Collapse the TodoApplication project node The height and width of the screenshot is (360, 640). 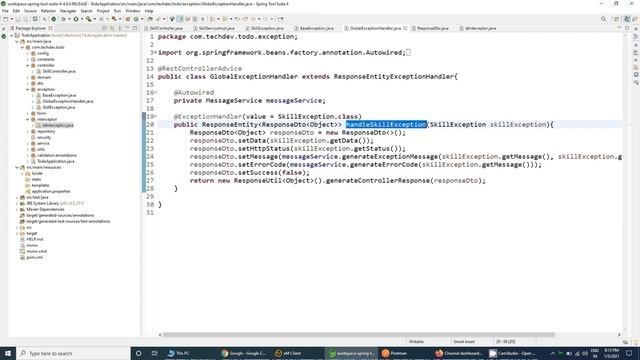point(11,36)
